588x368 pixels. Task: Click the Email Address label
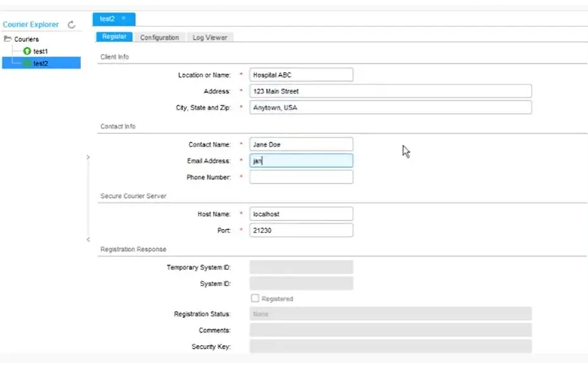tap(209, 160)
